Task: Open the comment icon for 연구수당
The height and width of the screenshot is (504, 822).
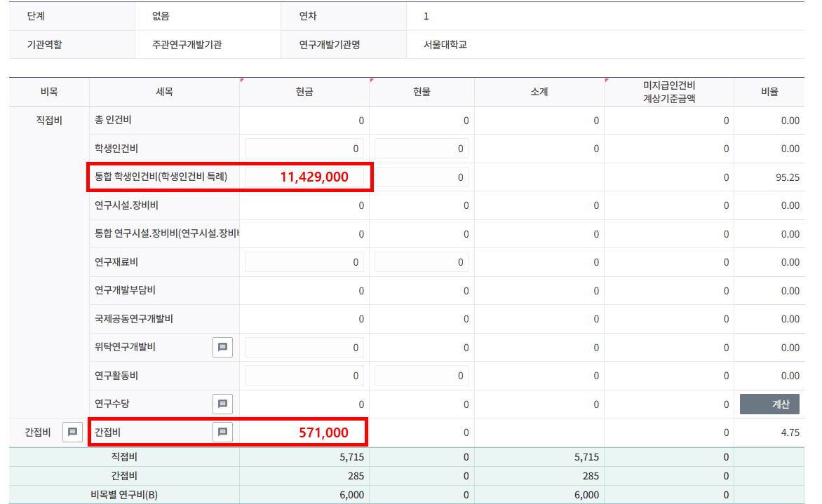Action: 222,404
